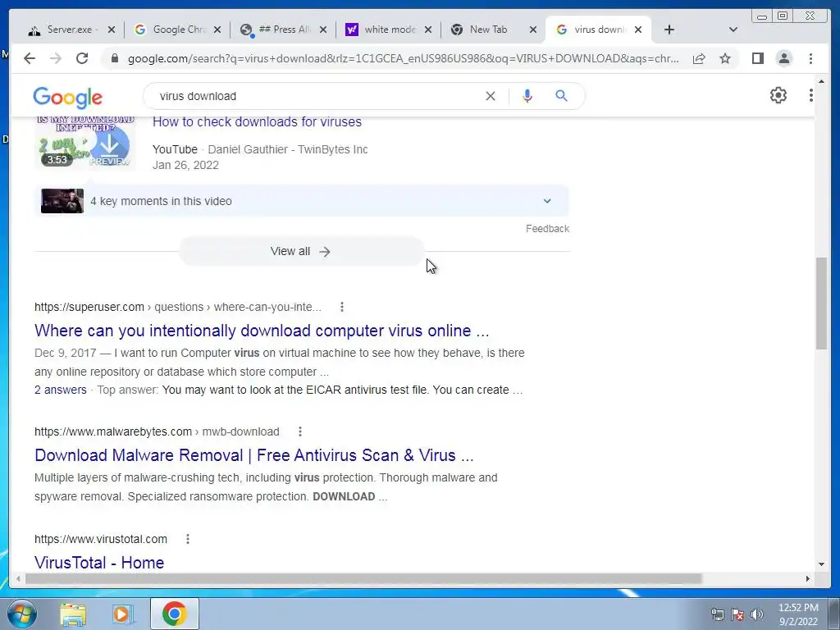Open Google quick settings gear
The image size is (840, 630).
pyautogui.click(x=778, y=95)
